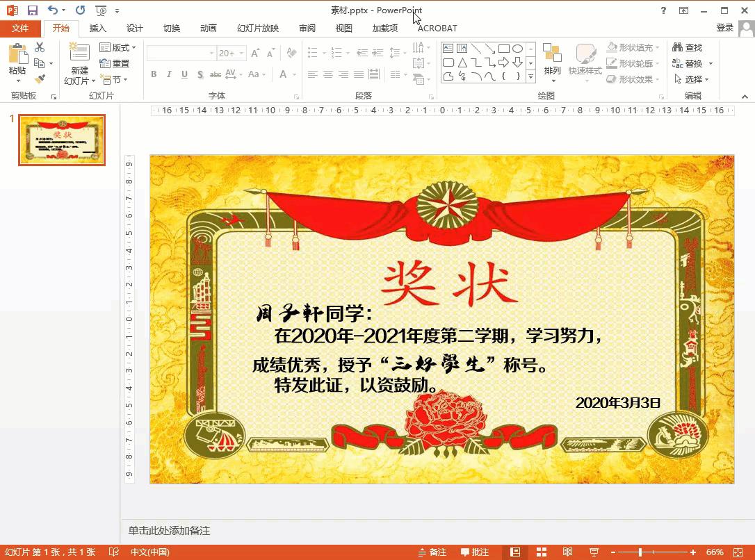
Task: Click the Save icon in quick access toolbar
Action: 32,10
